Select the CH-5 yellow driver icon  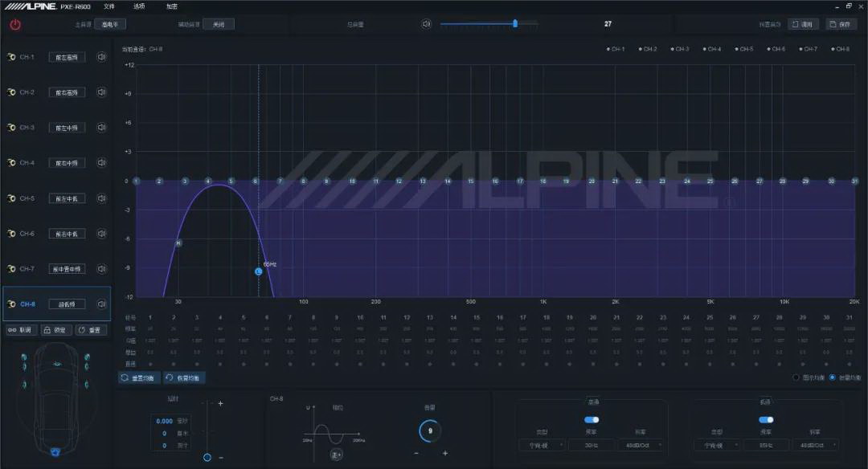coord(11,198)
